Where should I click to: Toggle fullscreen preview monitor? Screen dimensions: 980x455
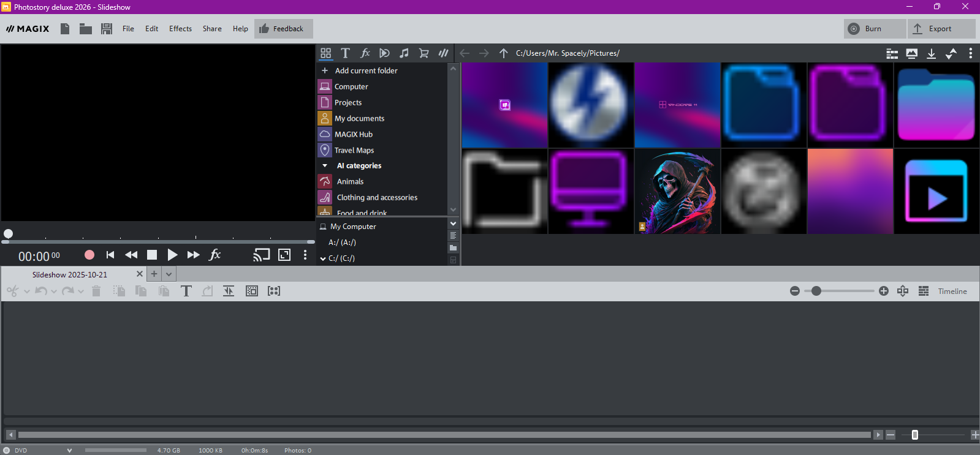(x=284, y=255)
